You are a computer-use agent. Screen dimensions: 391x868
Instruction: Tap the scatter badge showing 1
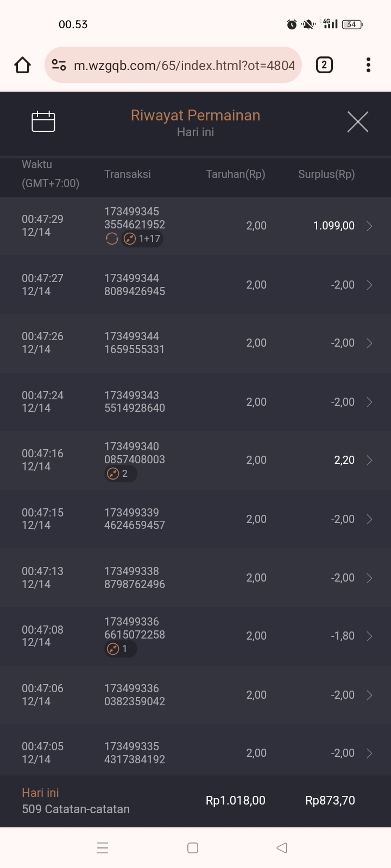pos(120,649)
